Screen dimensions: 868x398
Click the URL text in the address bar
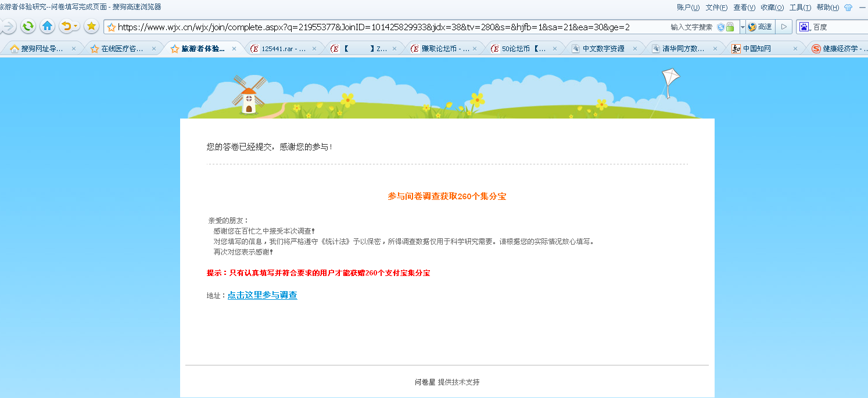pos(374,27)
